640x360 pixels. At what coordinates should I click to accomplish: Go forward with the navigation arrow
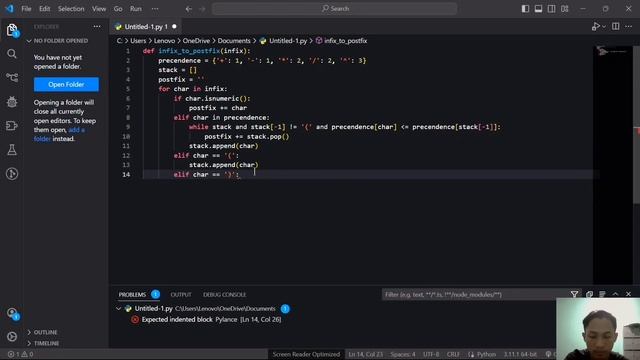[202, 9]
